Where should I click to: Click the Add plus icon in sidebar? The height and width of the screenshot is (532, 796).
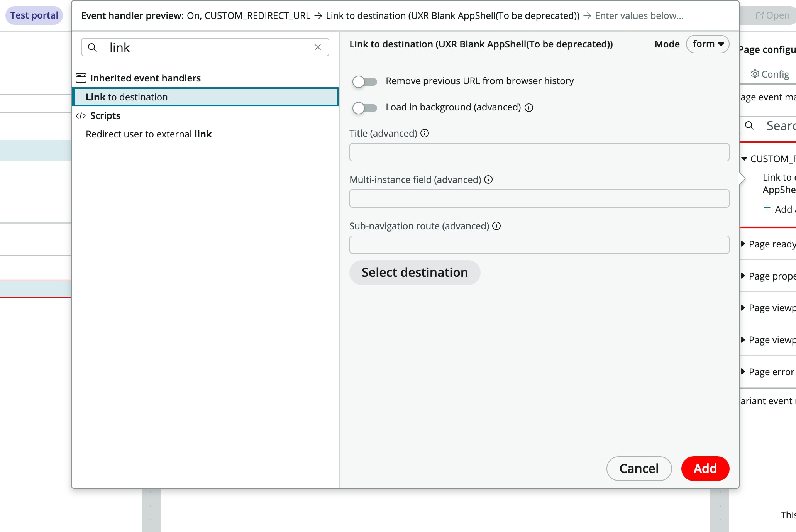tap(767, 208)
